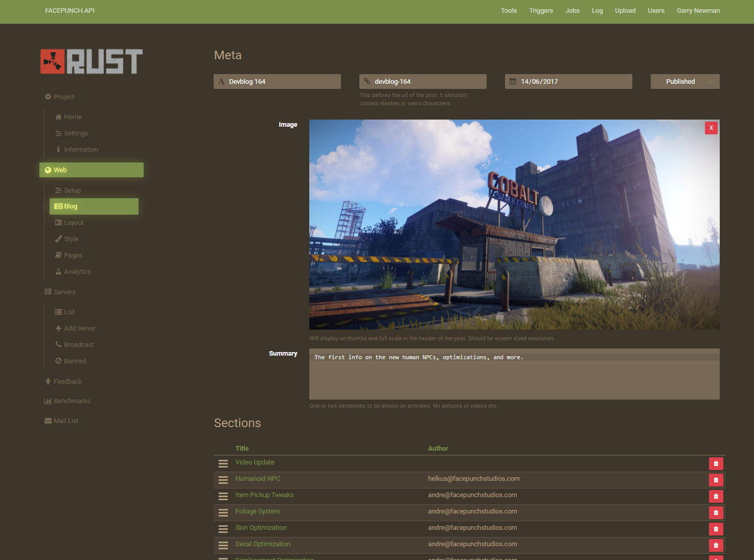
Task: Click Add Server in the sidebar
Action: click(x=76, y=329)
